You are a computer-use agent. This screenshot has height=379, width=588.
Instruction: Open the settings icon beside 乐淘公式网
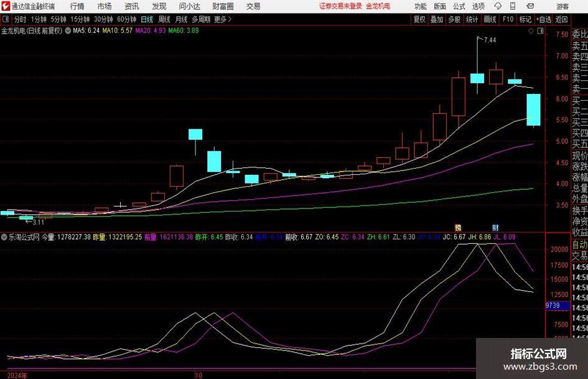[4, 237]
